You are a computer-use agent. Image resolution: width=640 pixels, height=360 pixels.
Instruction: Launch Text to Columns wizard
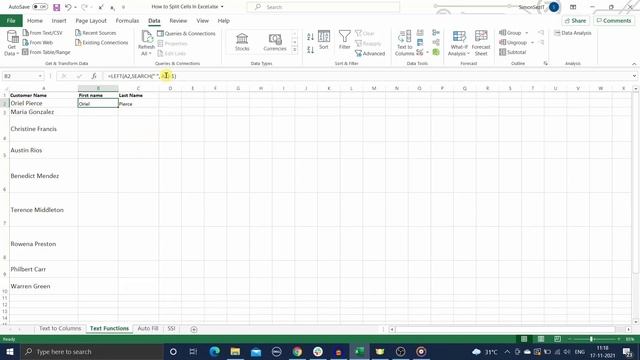[x=404, y=43]
